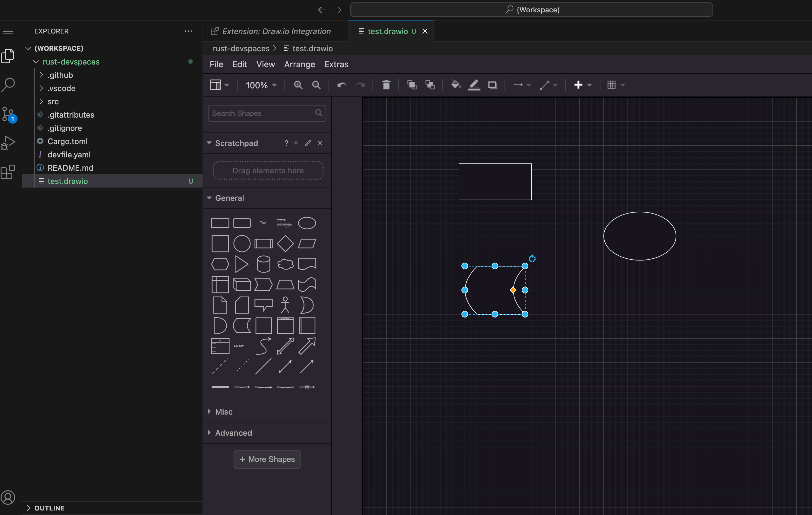Pick the Cloud shape in General palette
This screenshot has height=515, width=812.
pos(285,264)
